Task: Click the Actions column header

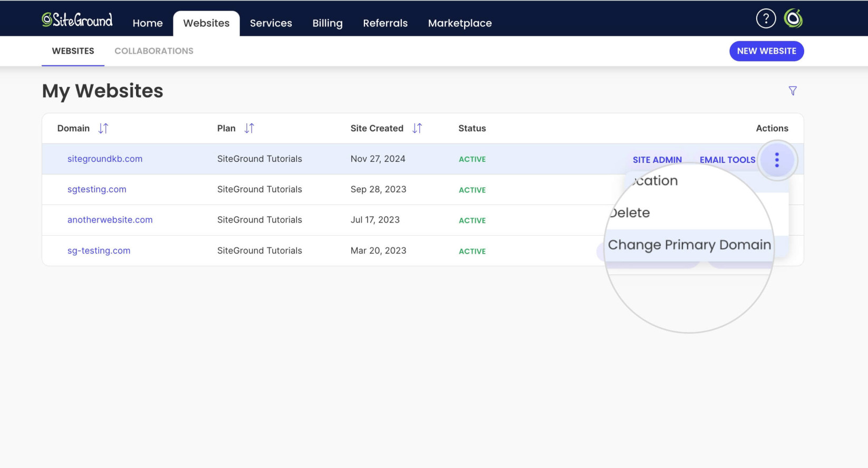Action: pyautogui.click(x=772, y=128)
